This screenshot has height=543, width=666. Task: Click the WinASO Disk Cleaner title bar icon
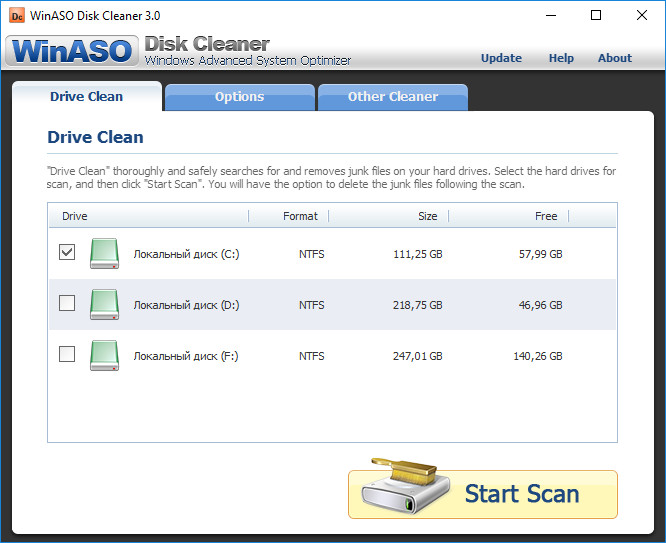tap(17, 16)
